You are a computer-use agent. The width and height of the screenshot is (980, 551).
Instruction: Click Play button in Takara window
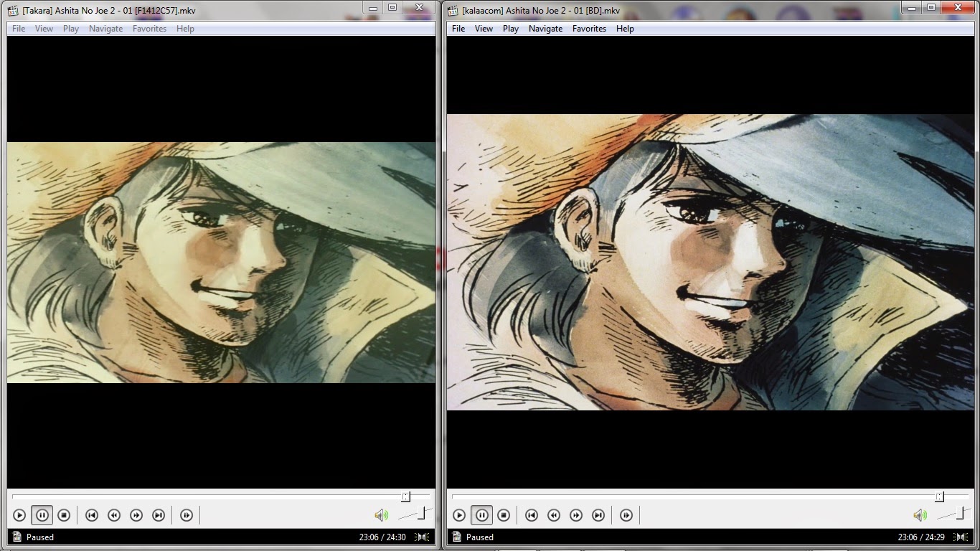point(19,515)
